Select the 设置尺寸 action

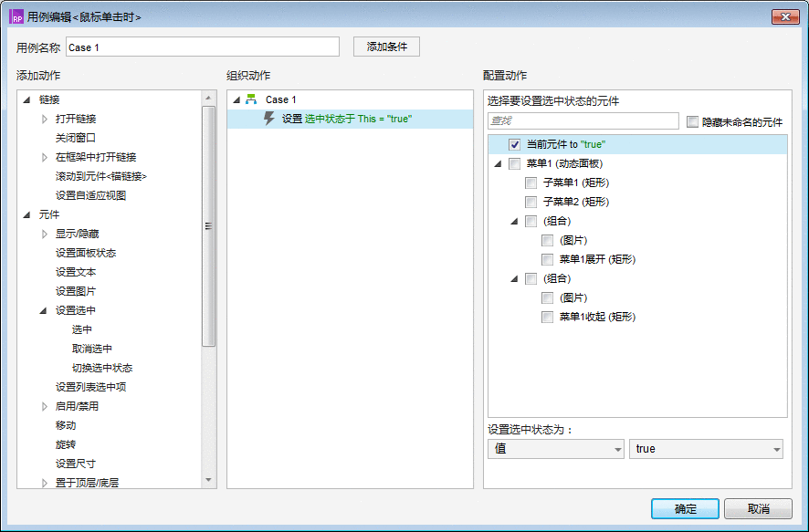pos(76,464)
